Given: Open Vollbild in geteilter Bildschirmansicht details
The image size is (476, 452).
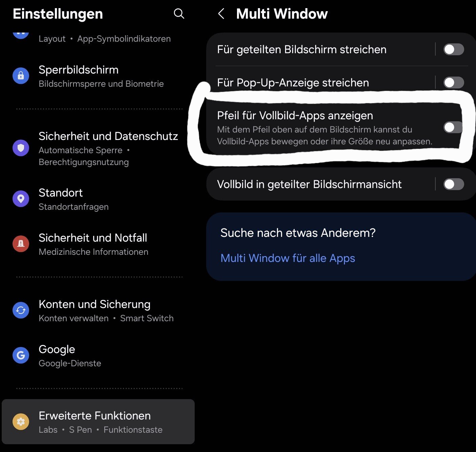Looking at the screenshot, I should click(309, 184).
